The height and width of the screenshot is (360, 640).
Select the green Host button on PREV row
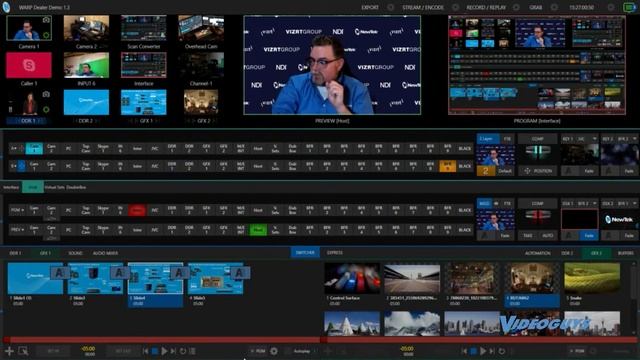tap(258, 230)
